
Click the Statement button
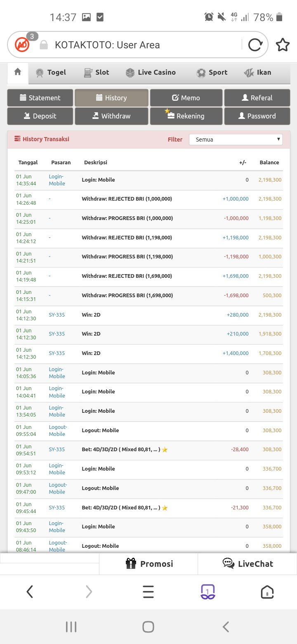coord(40,98)
